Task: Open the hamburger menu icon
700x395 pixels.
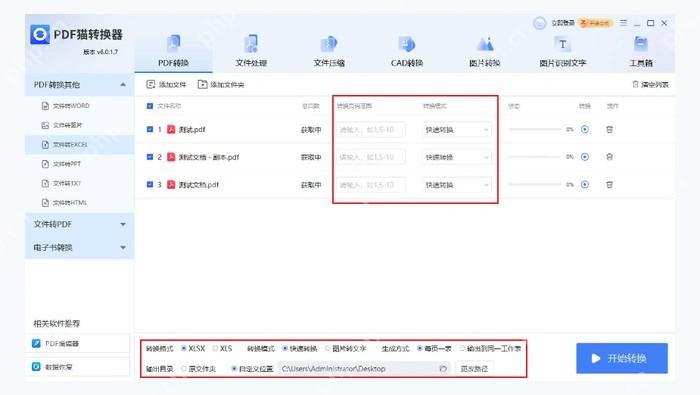Action: click(x=623, y=23)
